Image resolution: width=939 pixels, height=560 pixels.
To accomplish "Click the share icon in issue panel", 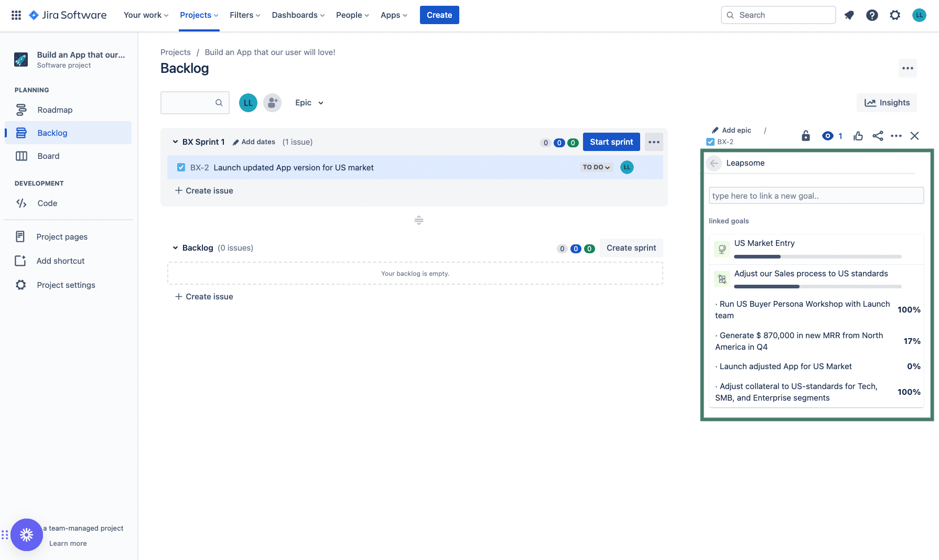I will coord(878,136).
